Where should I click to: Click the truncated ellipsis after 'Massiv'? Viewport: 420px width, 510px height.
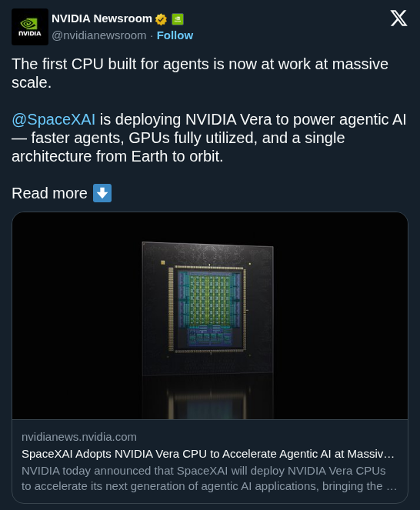[x=389, y=455]
